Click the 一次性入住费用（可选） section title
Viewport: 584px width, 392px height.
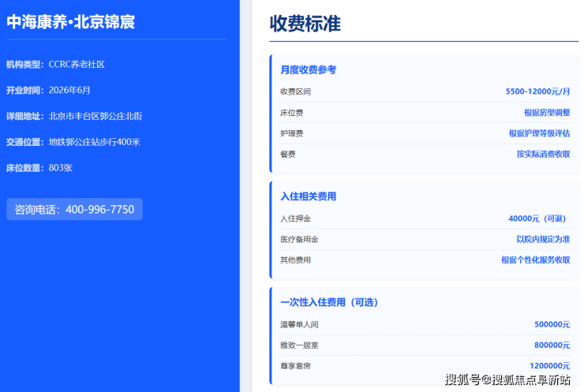329,302
